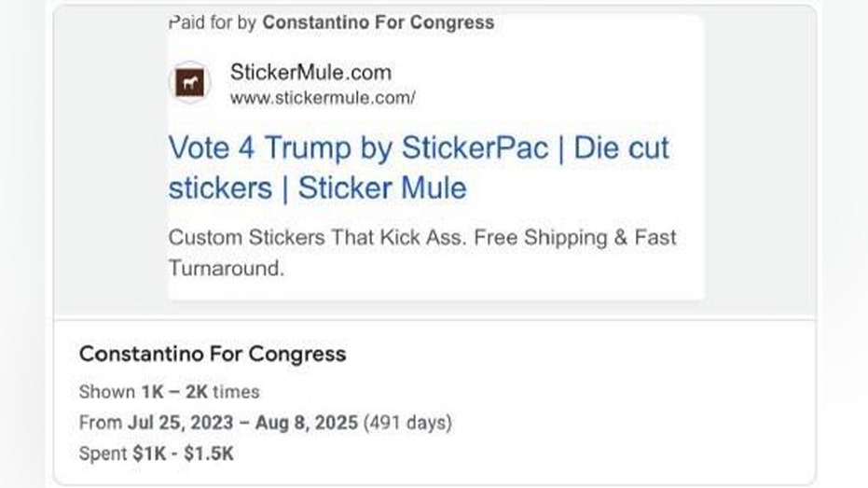Click the 'stickers | Sticker Mule' headline line
This screenshot has width=868, height=488.
pyautogui.click(x=317, y=188)
